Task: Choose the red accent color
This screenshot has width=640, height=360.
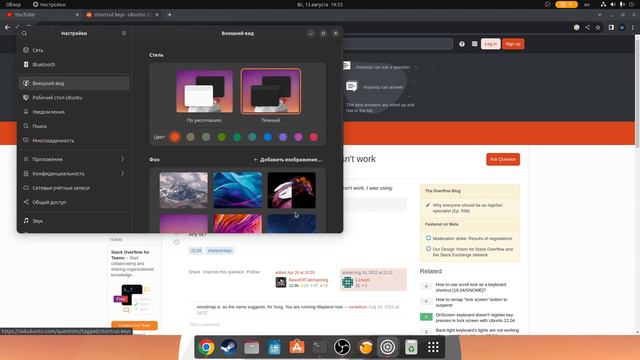Action: 314,137
